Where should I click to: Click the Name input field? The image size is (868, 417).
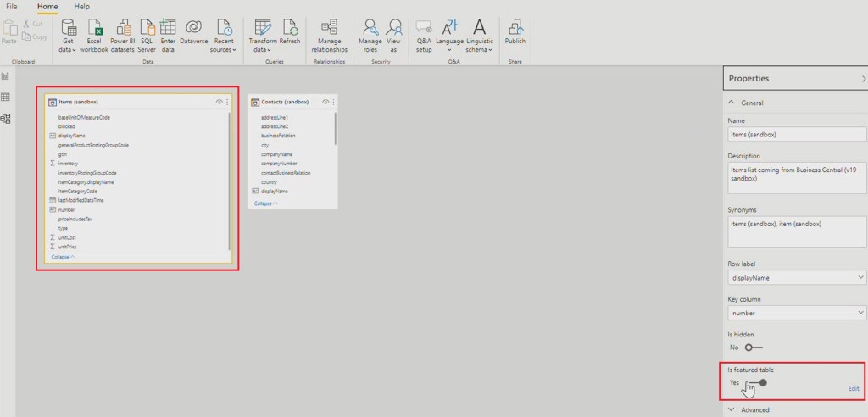(797, 134)
